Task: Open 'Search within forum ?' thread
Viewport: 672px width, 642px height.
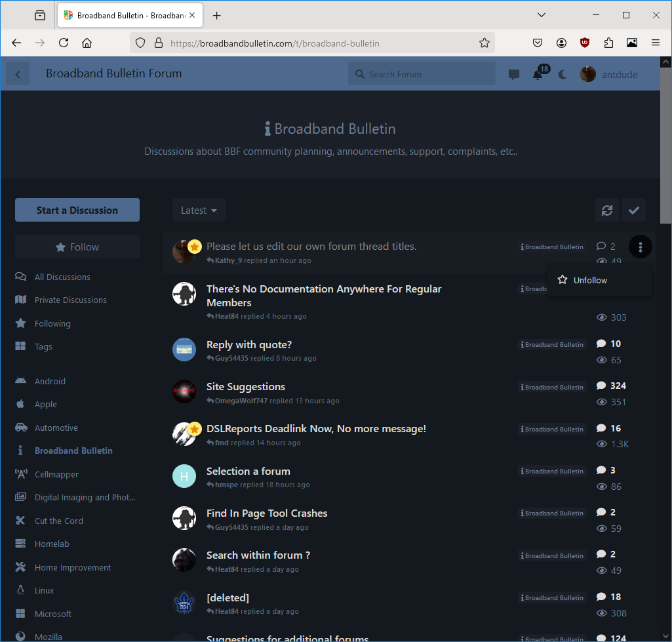Action: [x=258, y=555]
